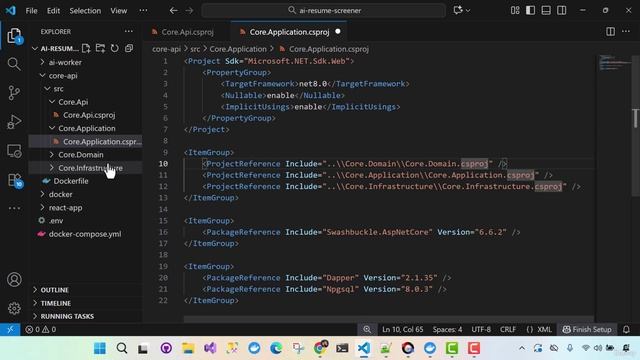Split the editor right

[610, 31]
